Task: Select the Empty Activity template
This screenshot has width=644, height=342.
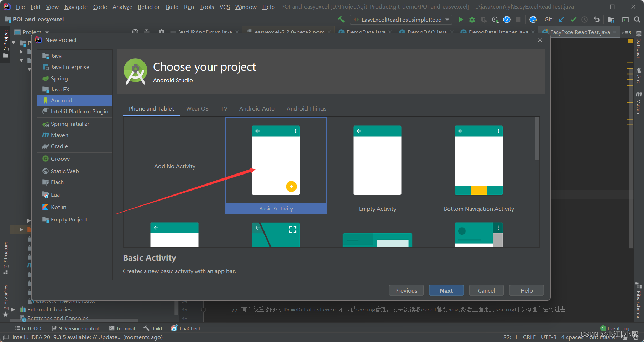Action: pyautogui.click(x=377, y=166)
